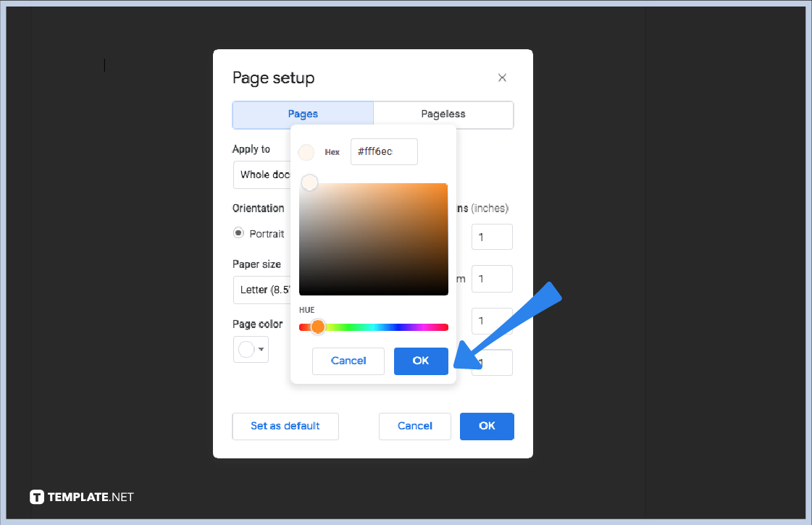
Task: Select the Portrait orientation radio button
Action: (x=238, y=233)
